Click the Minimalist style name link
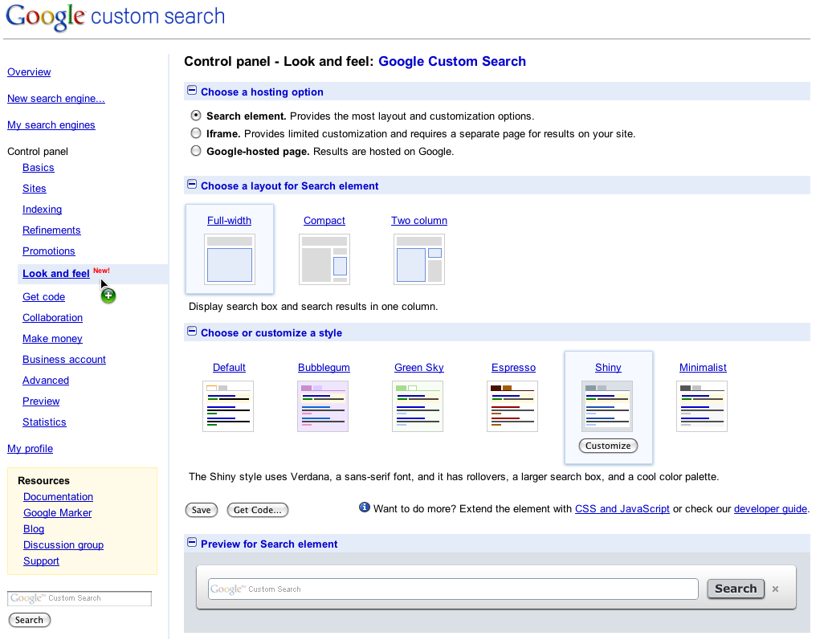 (703, 368)
